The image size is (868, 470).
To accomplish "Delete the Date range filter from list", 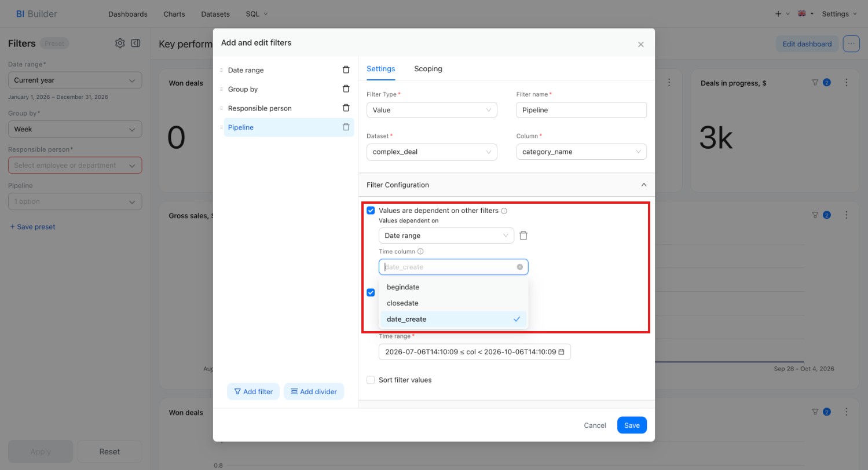I will tap(346, 70).
